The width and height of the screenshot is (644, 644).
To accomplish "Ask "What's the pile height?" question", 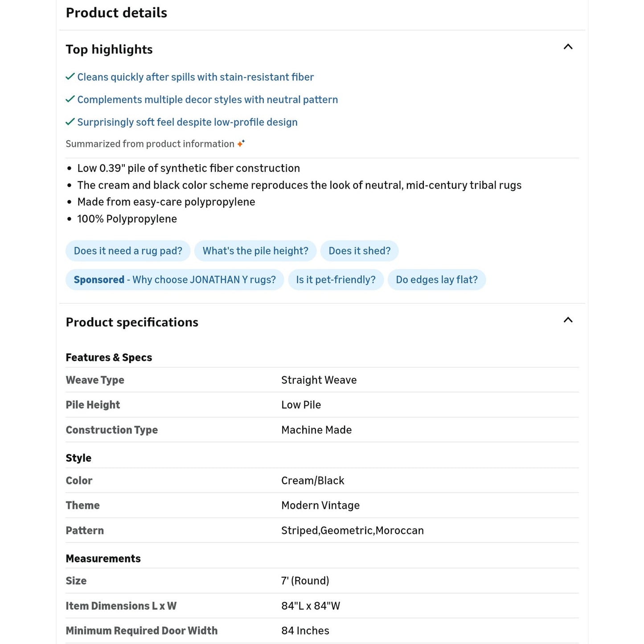I will click(x=255, y=251).
